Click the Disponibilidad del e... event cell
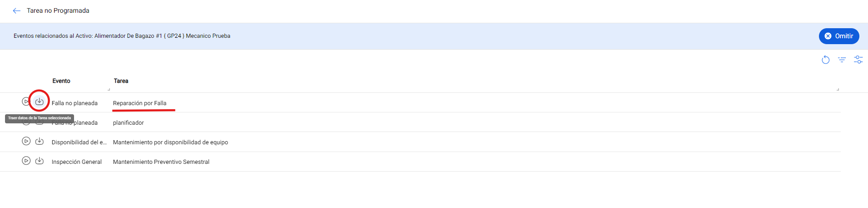868x208 pixels. 79,142
